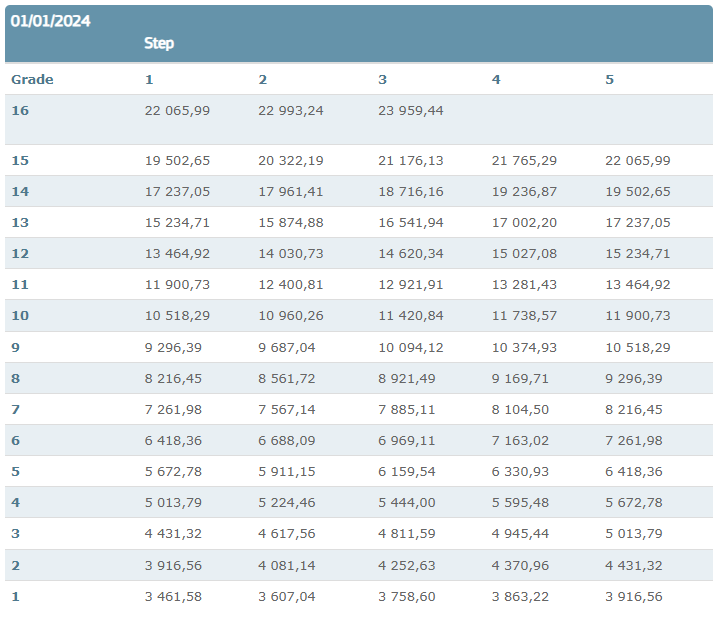
Task: Click the Grade 12 row label
Action: [20, 253]
